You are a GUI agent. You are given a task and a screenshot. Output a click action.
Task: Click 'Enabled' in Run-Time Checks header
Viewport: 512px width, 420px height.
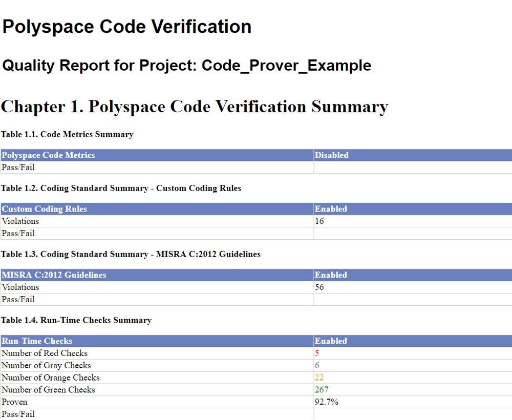click(331, 341)
